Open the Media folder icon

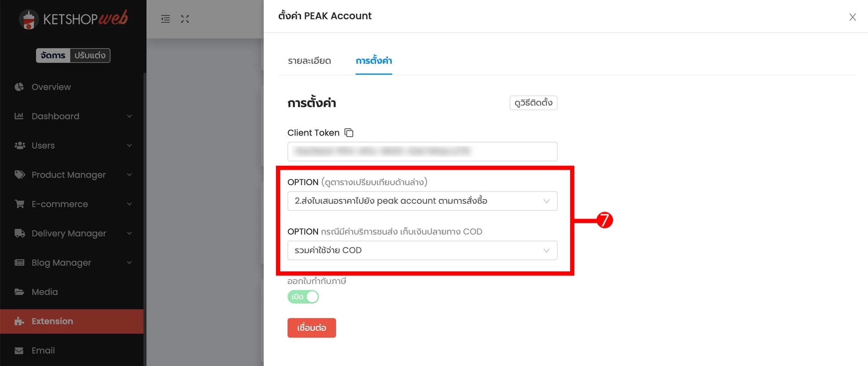[x=19, y=292]
